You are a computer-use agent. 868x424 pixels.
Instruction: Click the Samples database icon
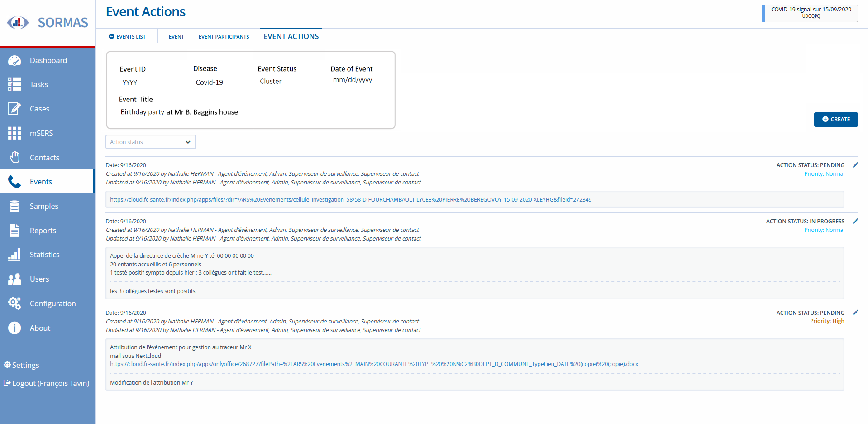[x=14, y=206]
